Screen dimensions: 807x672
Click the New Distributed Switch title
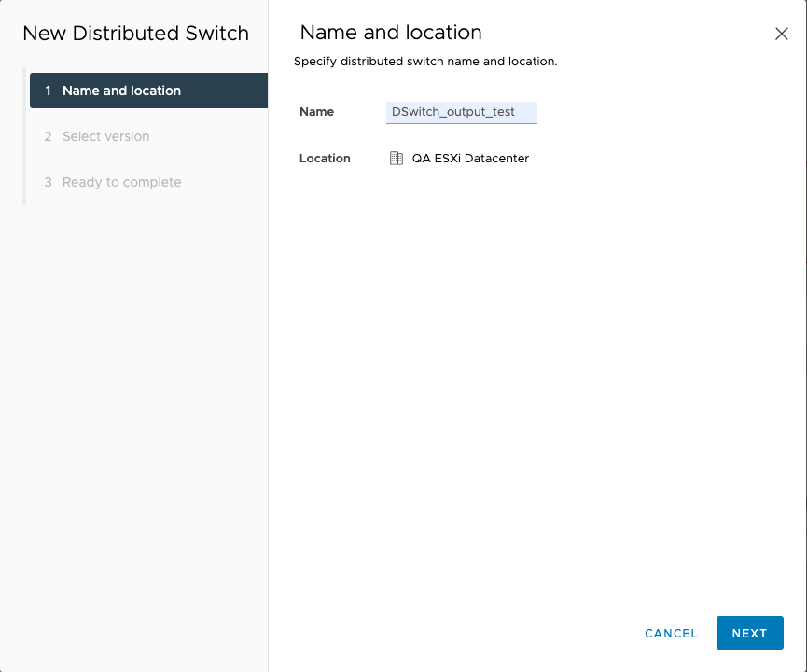[135, 33]
